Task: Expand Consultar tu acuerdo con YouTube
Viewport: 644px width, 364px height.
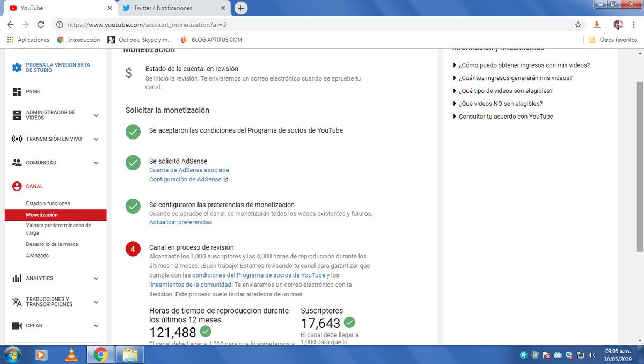Action: click(503, 117)
